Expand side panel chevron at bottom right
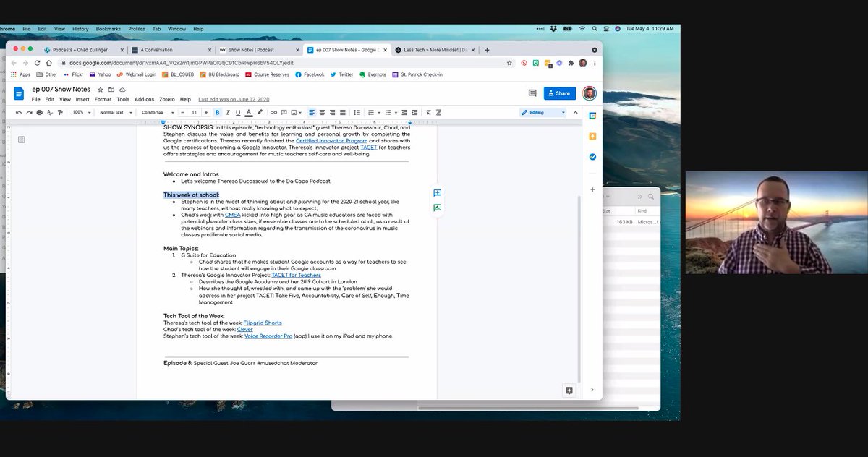The width and height of the screenshot is (868, 457). pyautogui.click(x=592, y=390)
